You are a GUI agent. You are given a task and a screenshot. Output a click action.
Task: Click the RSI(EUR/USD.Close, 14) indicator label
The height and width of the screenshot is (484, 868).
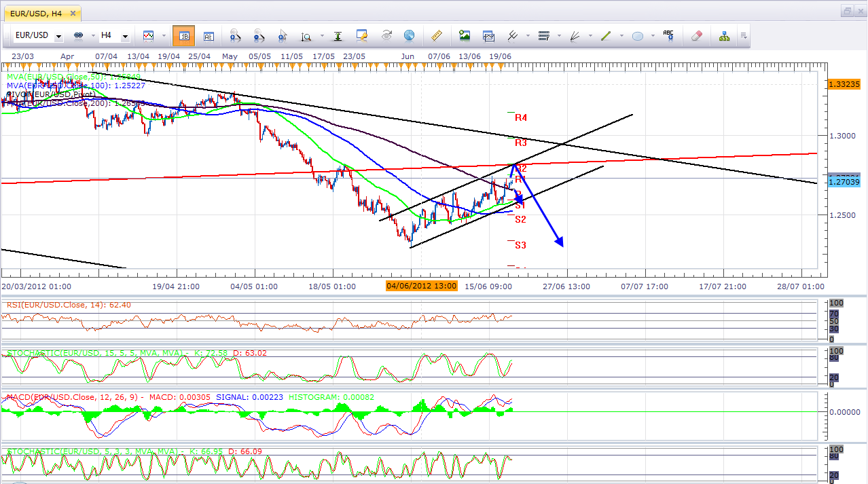click(69, 305)
